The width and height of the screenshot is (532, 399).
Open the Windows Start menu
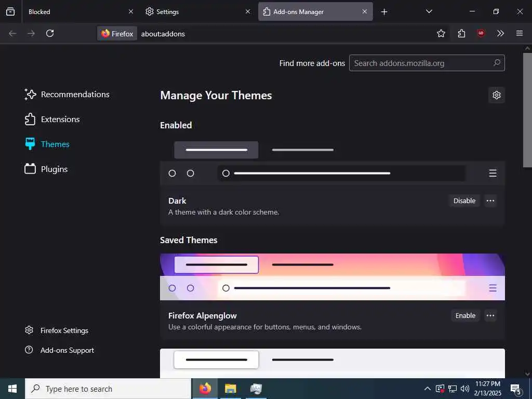point(12,389)
